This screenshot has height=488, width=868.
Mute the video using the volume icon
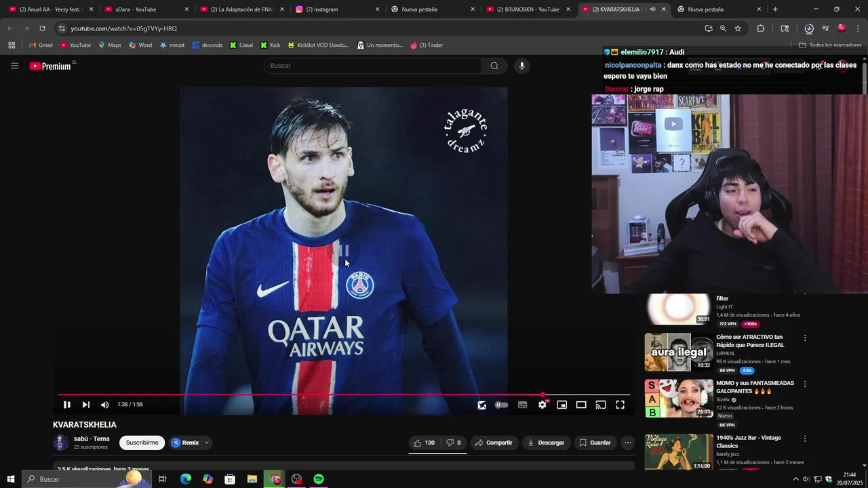[105, 405]
